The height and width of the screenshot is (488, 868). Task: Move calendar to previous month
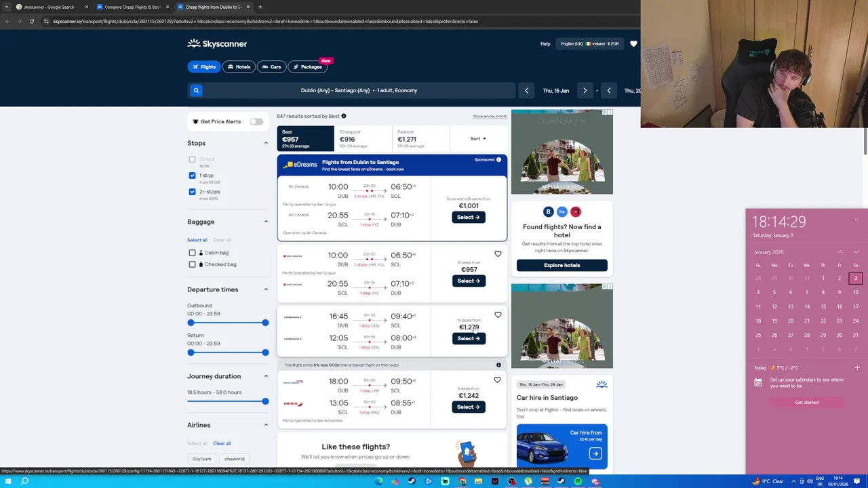(x=840, y=252)
